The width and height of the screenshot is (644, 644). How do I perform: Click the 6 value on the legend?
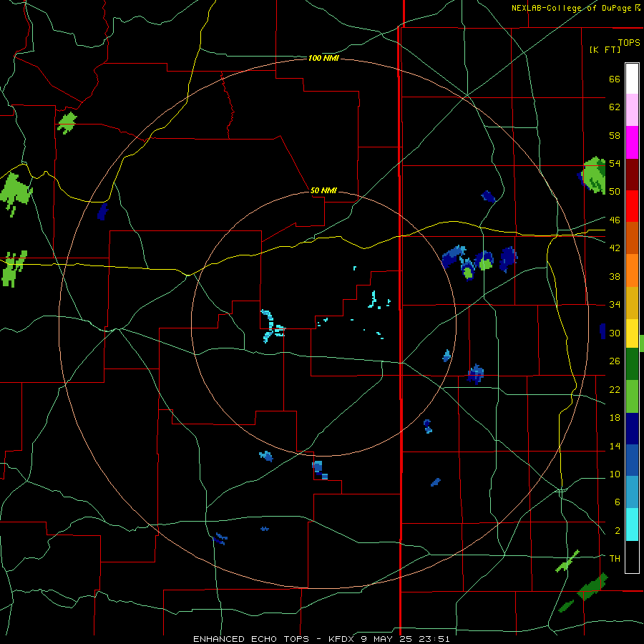click(617, 502)
